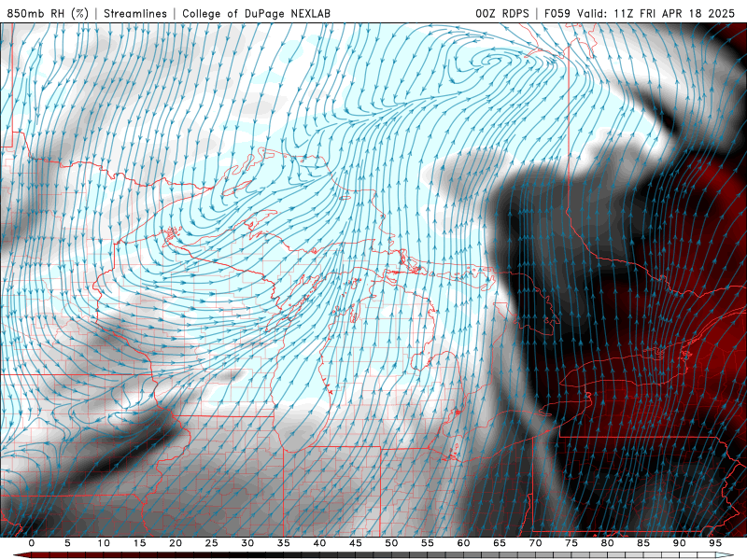747x560 pixels.
Task: Click the "5" colorbar scale label
Action: [x=67, y=543]
